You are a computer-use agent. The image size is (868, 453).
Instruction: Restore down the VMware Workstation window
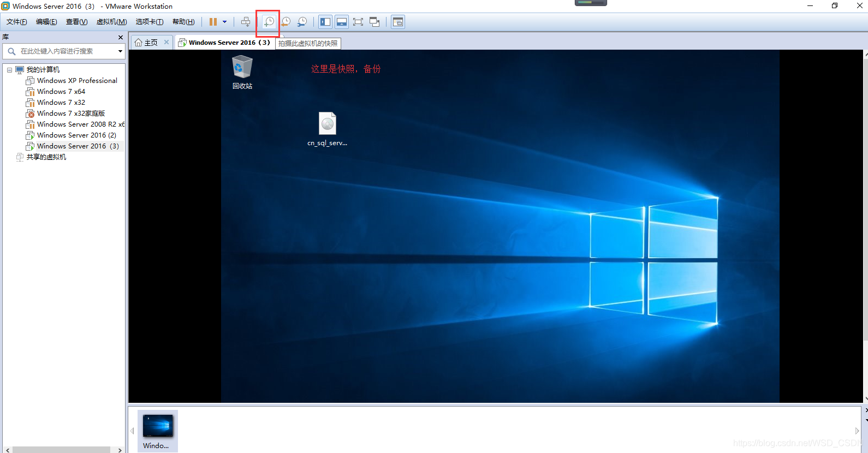click(835, 6)
